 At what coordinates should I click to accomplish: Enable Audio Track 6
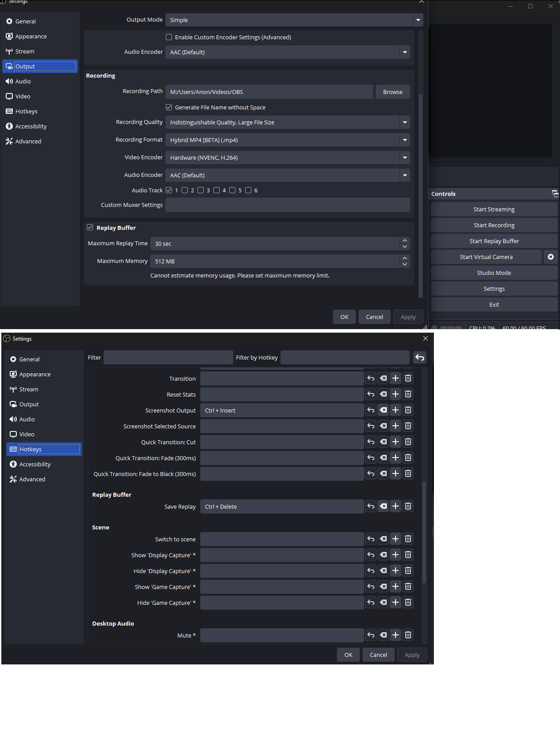coord(248,190)
